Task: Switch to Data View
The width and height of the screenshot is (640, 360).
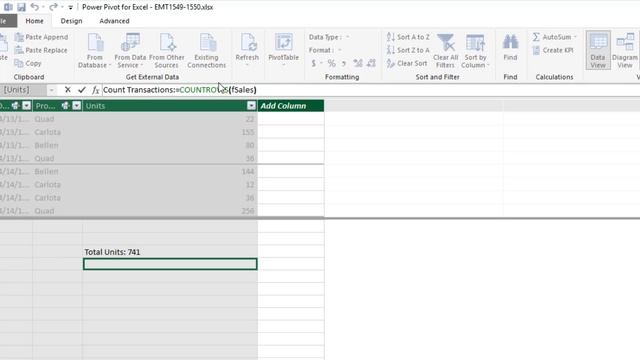Action: click(598, 50)
